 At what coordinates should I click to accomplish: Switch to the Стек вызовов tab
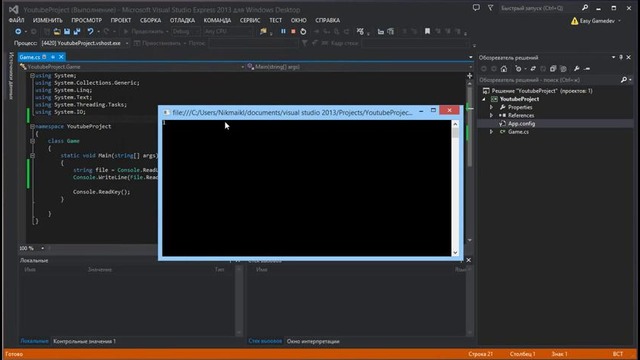[x=265, y=341]
